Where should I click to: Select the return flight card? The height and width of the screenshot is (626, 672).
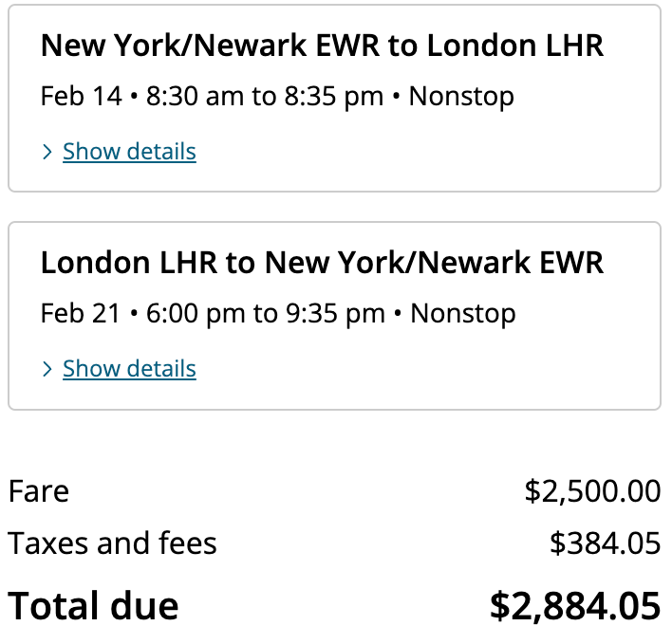[335, 316]
